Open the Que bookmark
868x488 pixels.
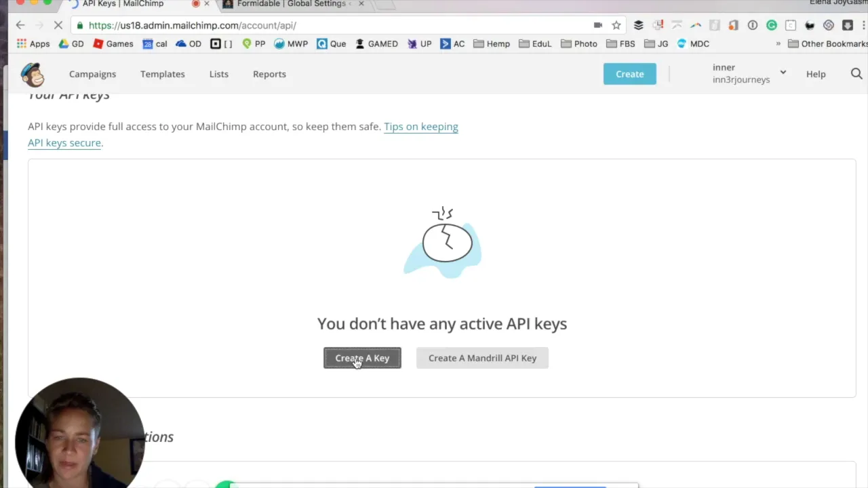point(332,43)
